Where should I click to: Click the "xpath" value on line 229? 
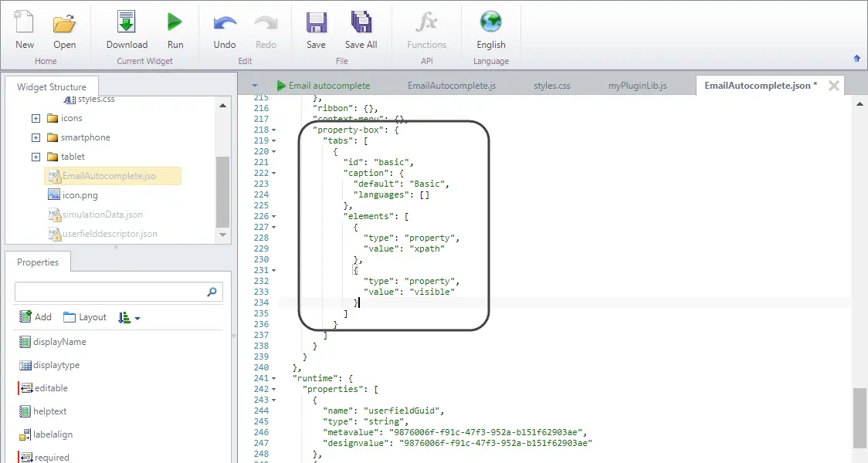[x=427, y=248]
